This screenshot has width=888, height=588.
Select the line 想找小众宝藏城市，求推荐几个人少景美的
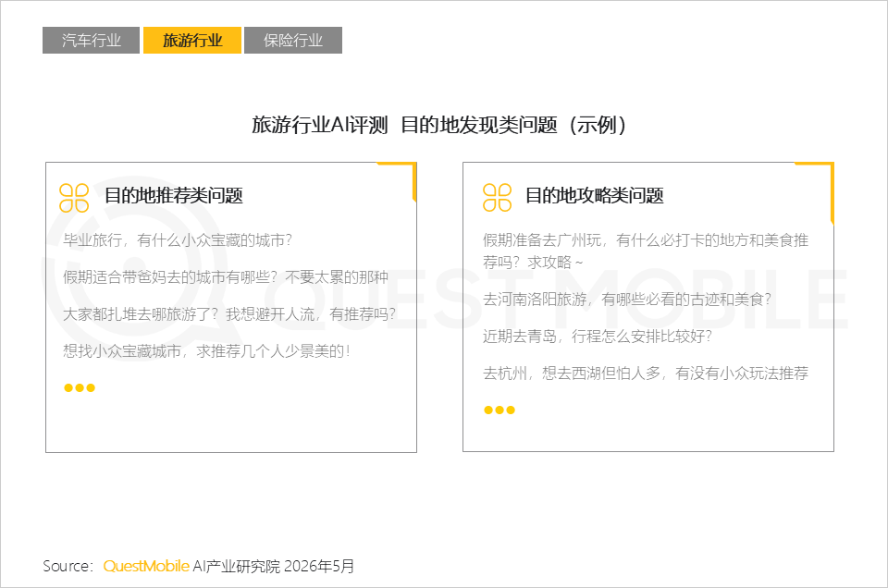pyautogui.click(x=206, y=351)
